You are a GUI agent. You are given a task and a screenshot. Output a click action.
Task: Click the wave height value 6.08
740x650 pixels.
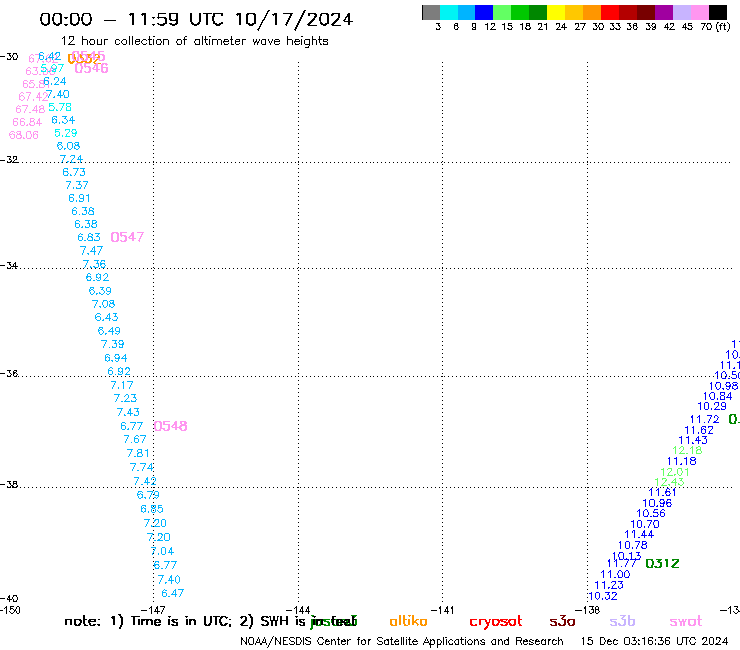68,146
